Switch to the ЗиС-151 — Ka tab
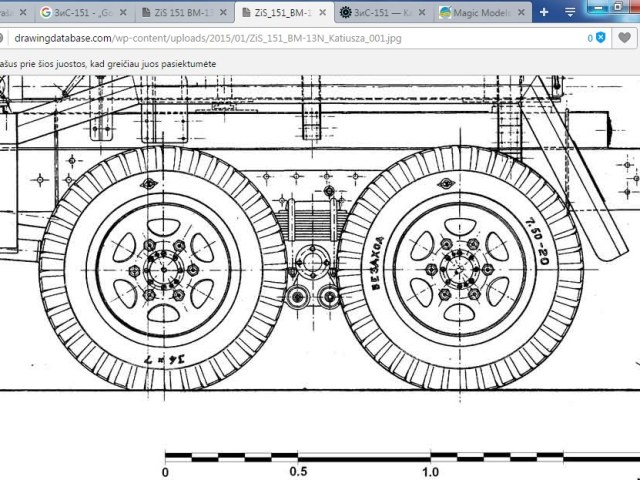Screen dimensions: 640x480 380,13
